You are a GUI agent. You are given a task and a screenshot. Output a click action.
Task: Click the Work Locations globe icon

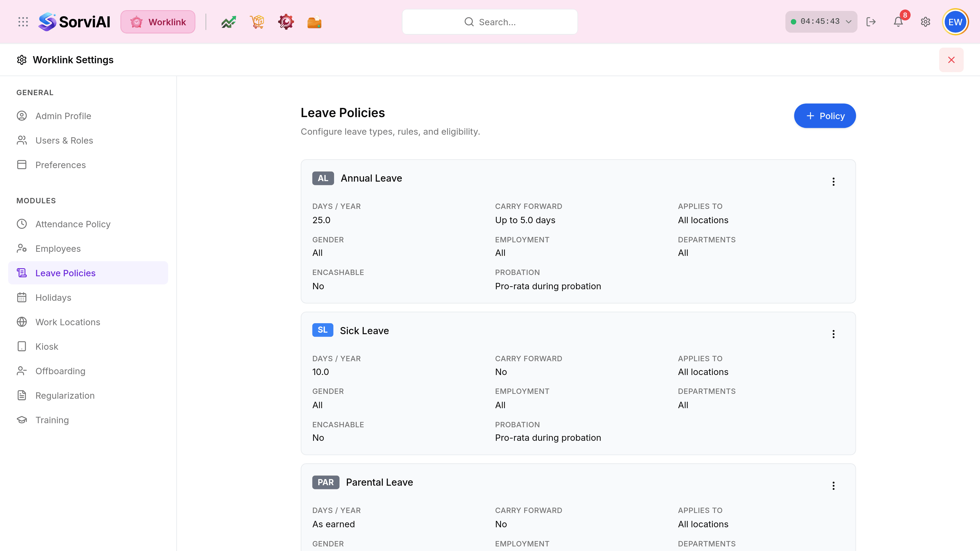(x=22, y=322)
